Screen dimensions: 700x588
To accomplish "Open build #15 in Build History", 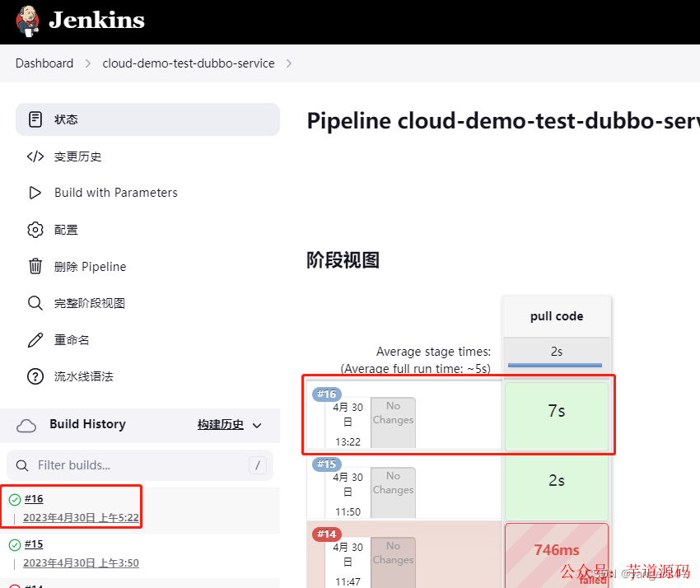I will 34,544.
